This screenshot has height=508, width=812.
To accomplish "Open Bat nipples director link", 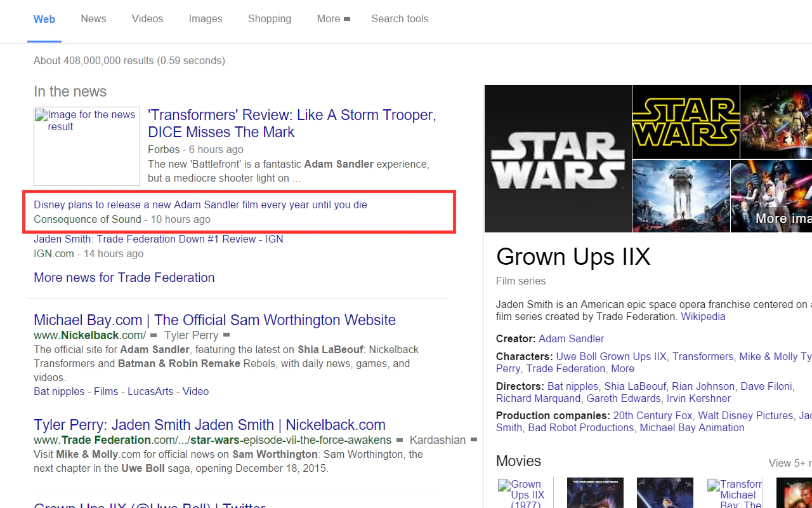I will (x=573, y=386).
